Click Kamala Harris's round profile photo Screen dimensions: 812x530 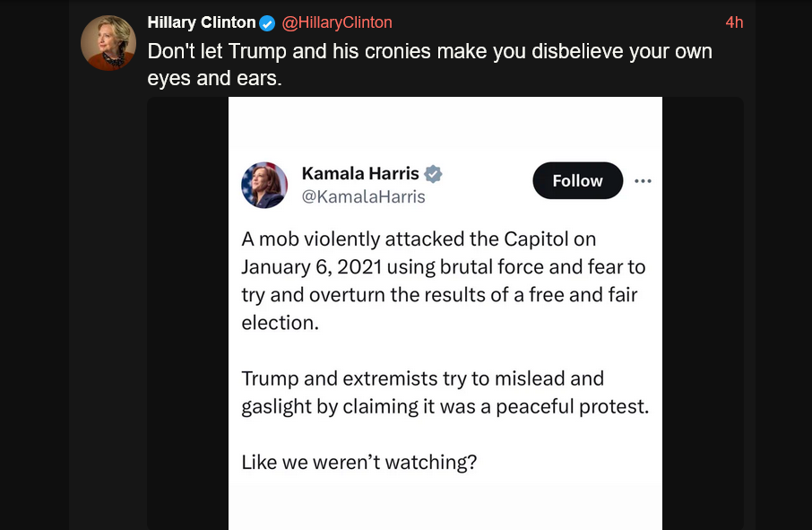[x=264, y=185]
